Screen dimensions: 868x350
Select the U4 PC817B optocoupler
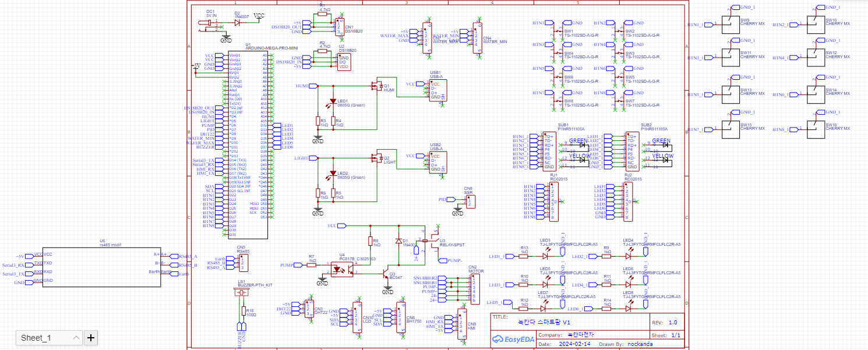pyautogui.click(x=342, y=268)
